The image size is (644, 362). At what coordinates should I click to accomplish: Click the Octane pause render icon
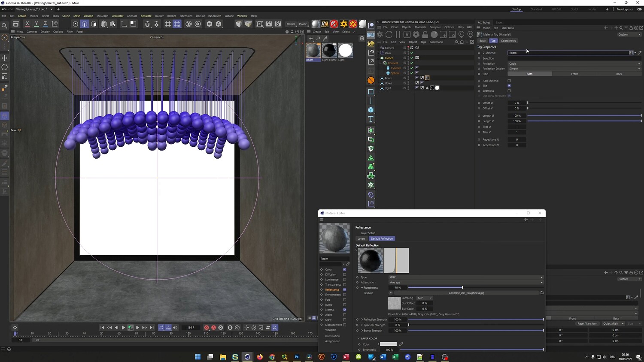(398, 34)
